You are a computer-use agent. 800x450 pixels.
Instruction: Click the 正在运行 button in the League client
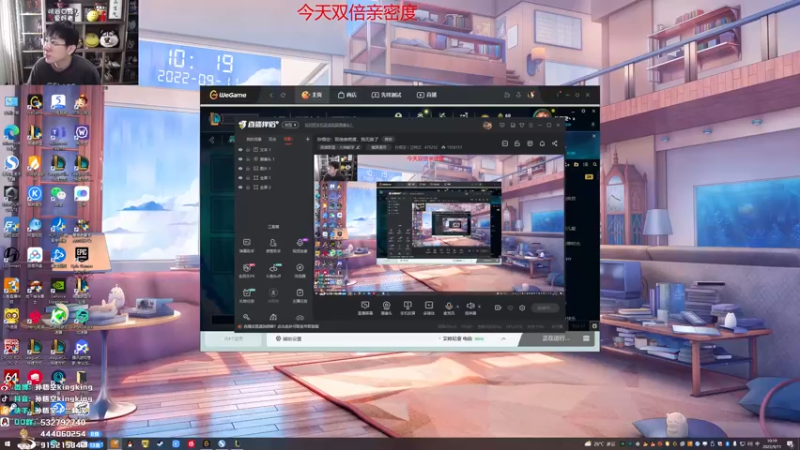coord(555,338)
